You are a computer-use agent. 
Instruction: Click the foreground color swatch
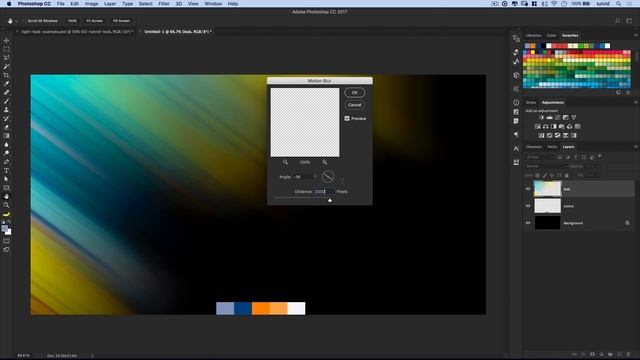point(5,228)
